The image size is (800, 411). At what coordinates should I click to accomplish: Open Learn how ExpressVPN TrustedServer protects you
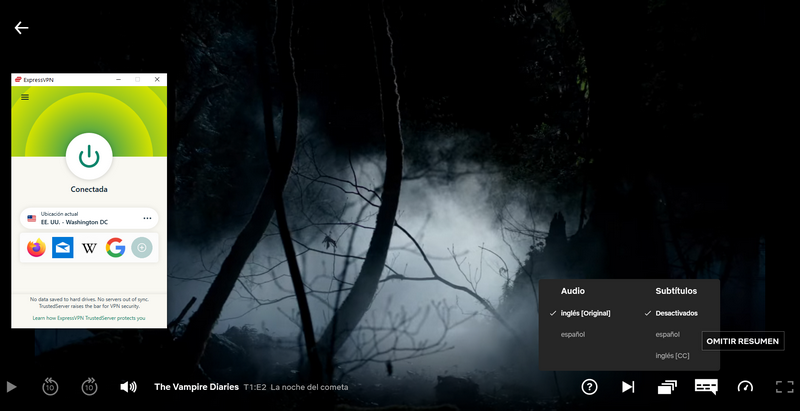coord(89,318)
